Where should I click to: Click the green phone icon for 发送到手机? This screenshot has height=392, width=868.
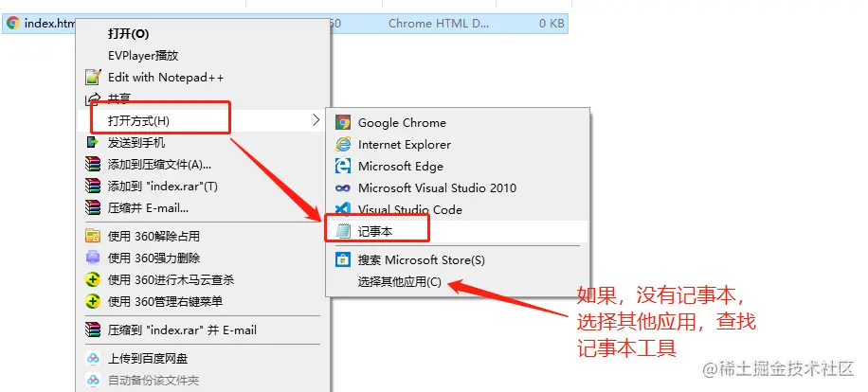point(93,143)
